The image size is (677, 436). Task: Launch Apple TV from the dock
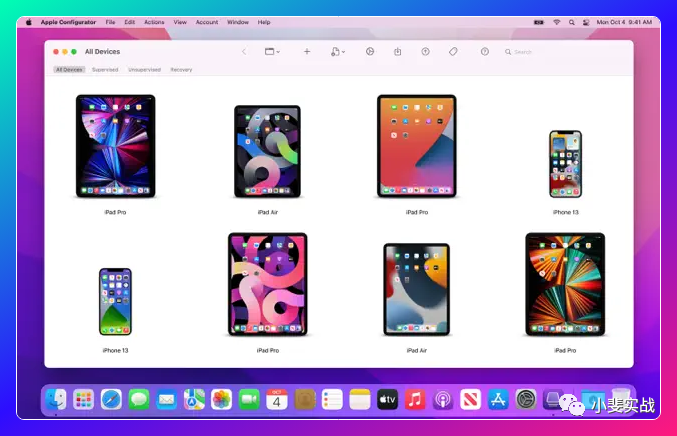(387, 399)
